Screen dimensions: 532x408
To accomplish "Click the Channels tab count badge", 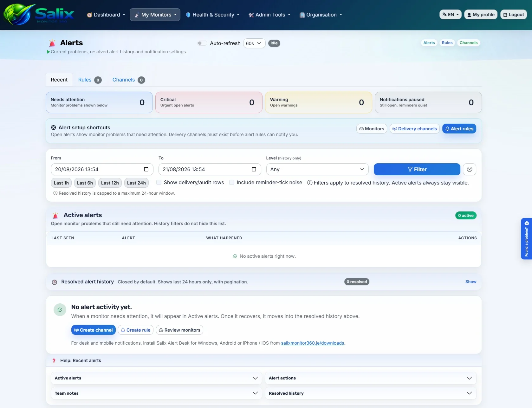I will (141, 80).
